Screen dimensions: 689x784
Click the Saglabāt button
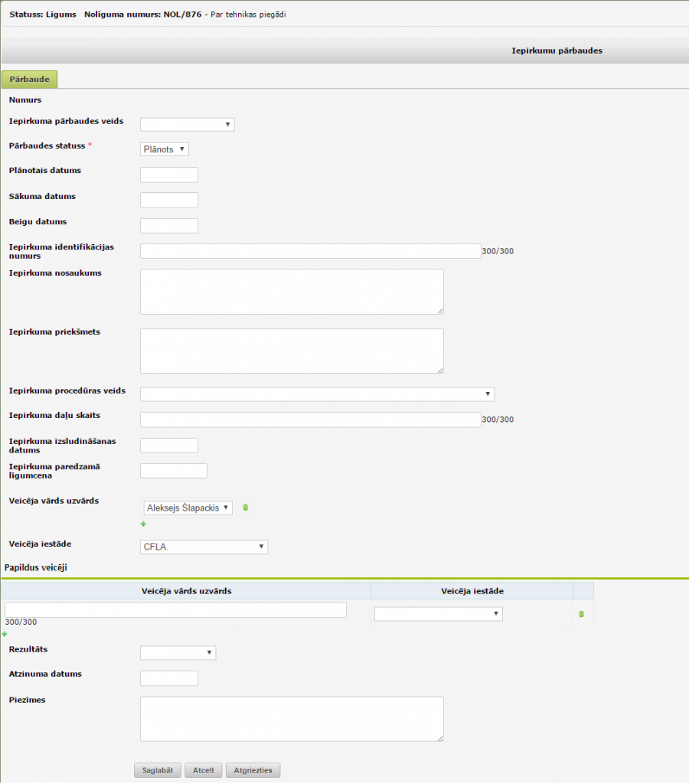pyautogui.click(x=158, y=770)
